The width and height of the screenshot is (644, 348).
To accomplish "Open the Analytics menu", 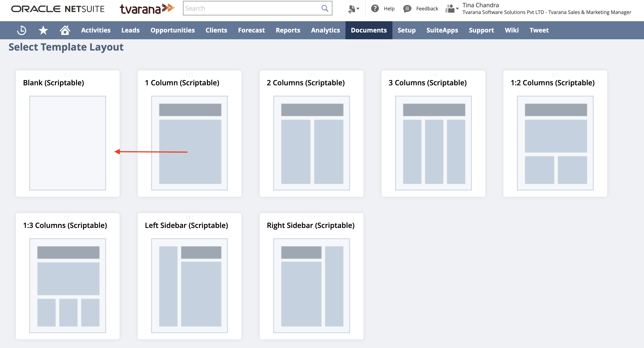I will [325, 30].
